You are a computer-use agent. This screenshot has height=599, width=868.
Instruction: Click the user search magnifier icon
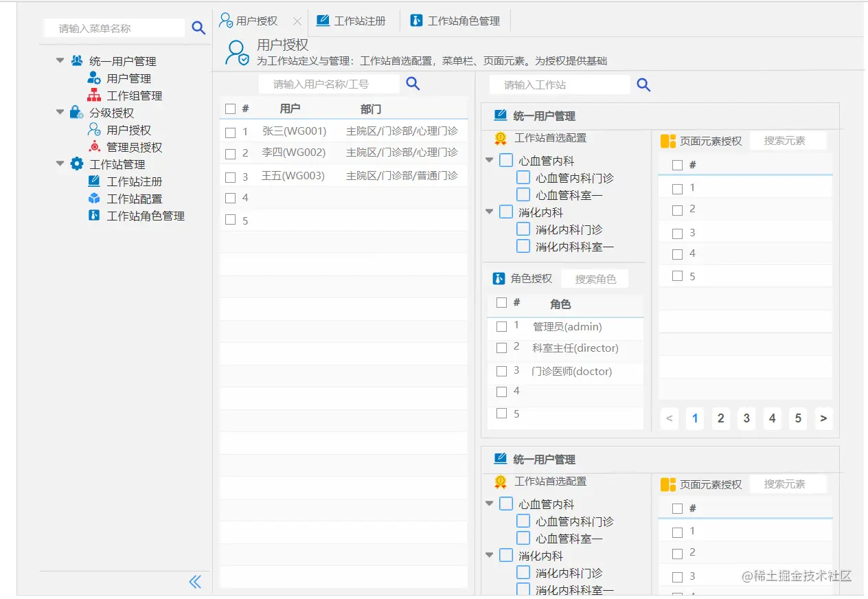413,84
